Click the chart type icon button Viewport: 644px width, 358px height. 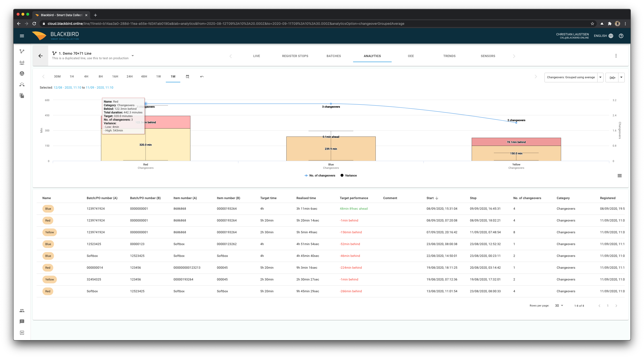(612, 77)
